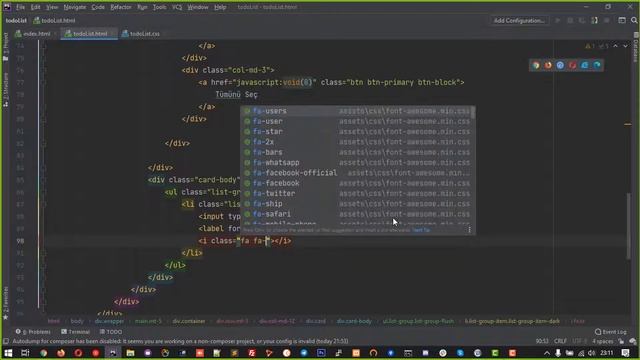
Task: Toggle read-only lock in status bar
Action: tap(621, 341)
